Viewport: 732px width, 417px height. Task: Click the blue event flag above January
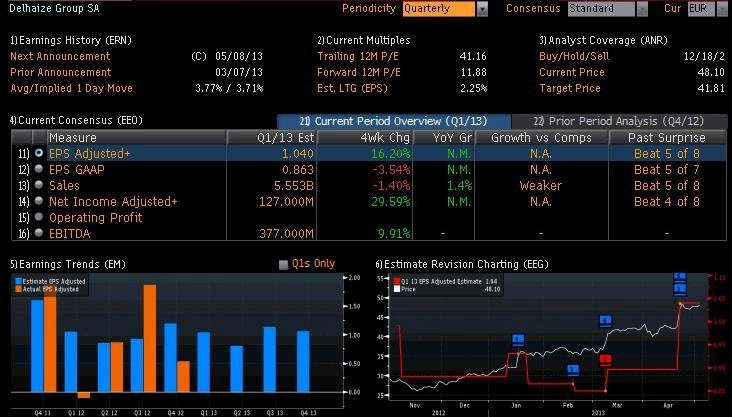click(518, 339)
